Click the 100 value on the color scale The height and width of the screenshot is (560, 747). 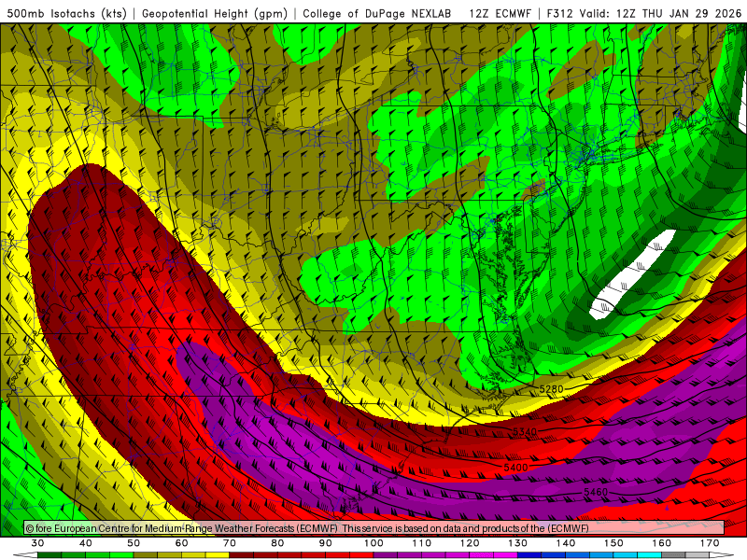coord(373,543)
